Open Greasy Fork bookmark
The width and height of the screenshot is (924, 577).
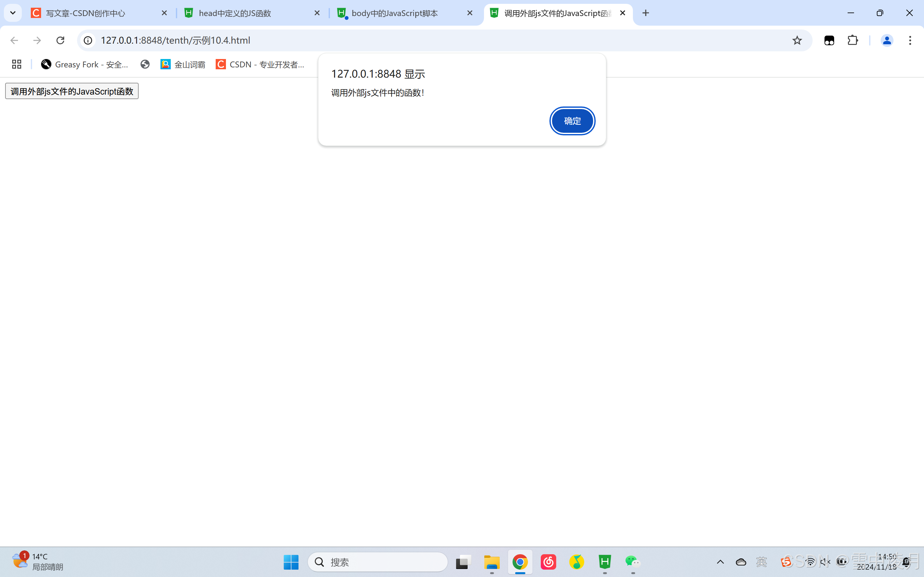click(x=85, y=64)
